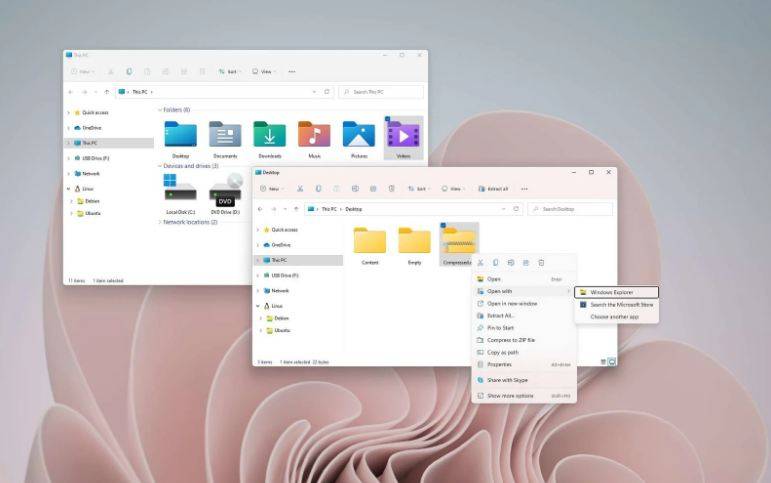Select USB Drive (F:) in This PC sidebar

[109, 158]
